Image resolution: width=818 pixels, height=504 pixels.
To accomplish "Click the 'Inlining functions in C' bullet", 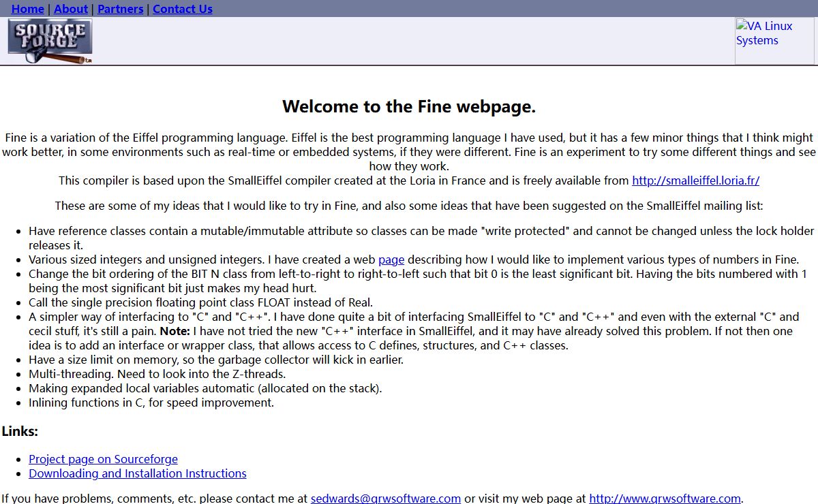I will point(151,403).
